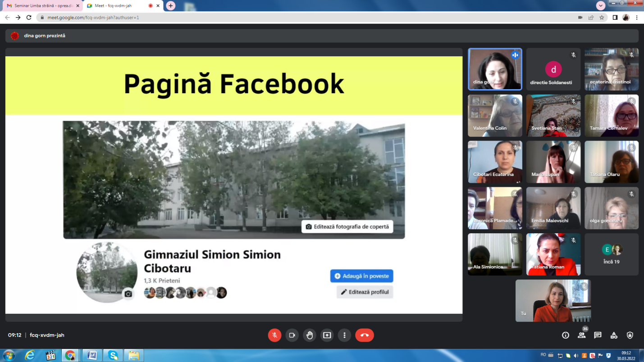Show the participants list panel
644x362 pixels.
[x=582, y=335]
